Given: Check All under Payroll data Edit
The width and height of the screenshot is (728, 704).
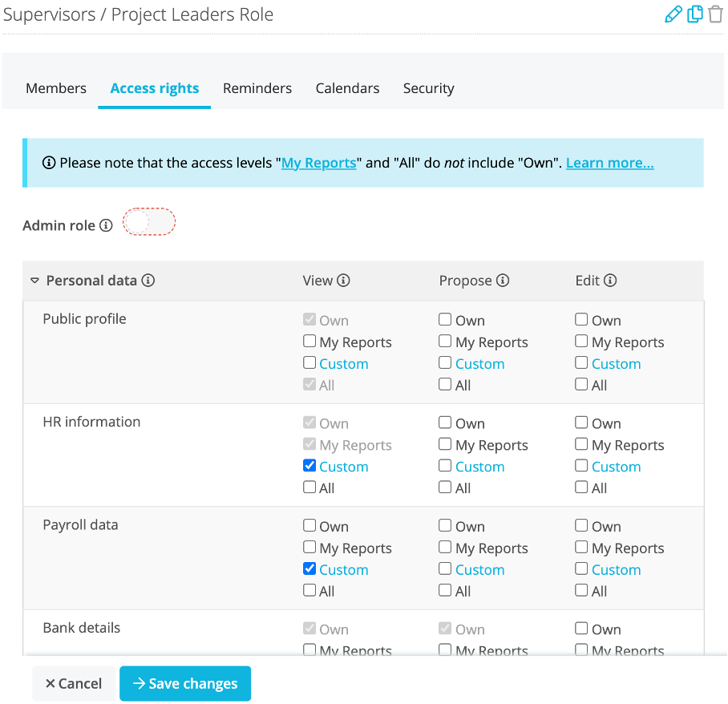Looking at the screenshot, I should 581,590.
